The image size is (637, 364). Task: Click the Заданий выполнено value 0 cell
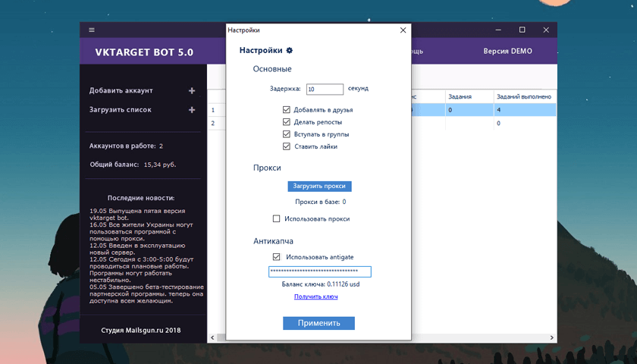point(525,123)
